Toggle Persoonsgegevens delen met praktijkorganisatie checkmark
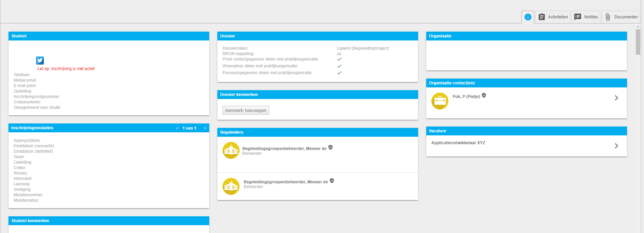The image size is (644, 233). (x=339, y=73)
